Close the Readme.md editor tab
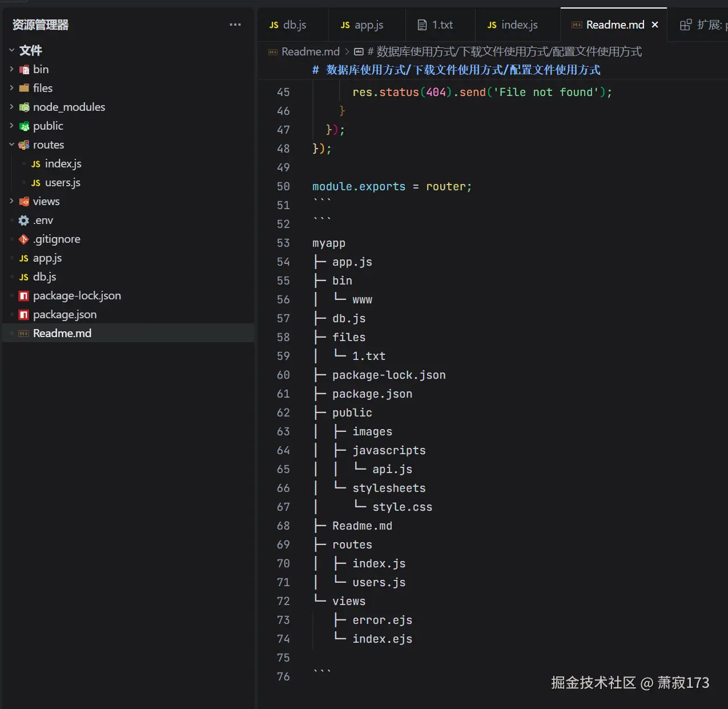 pyautogui.click(x=655, y=25)
